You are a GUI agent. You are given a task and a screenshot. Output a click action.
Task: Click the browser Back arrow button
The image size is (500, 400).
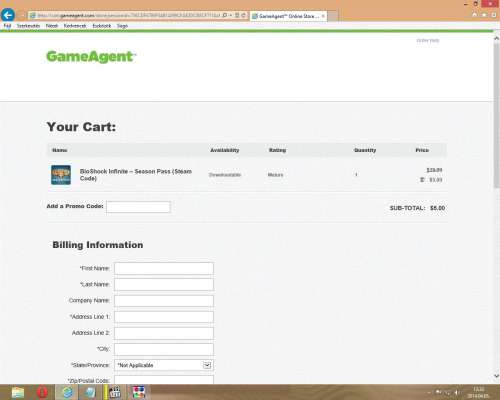tap(8, 15)
